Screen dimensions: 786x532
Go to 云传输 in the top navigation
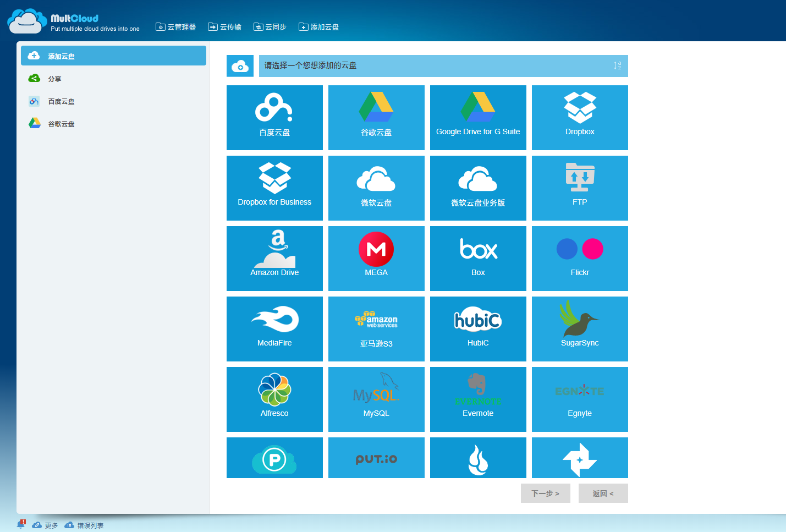click(x=225, y=27)
